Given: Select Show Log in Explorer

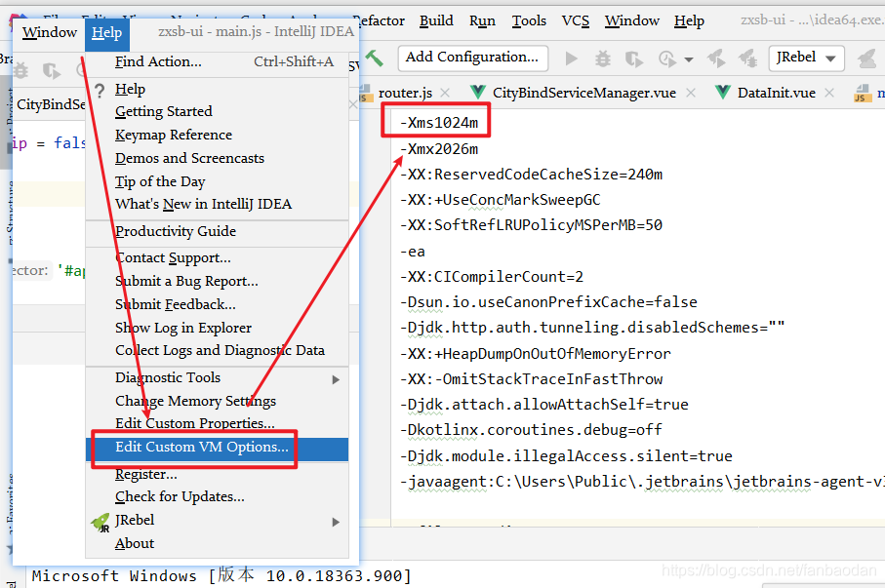Looking at the screenshot, I should pyautogui.click(x=218, y=328).
